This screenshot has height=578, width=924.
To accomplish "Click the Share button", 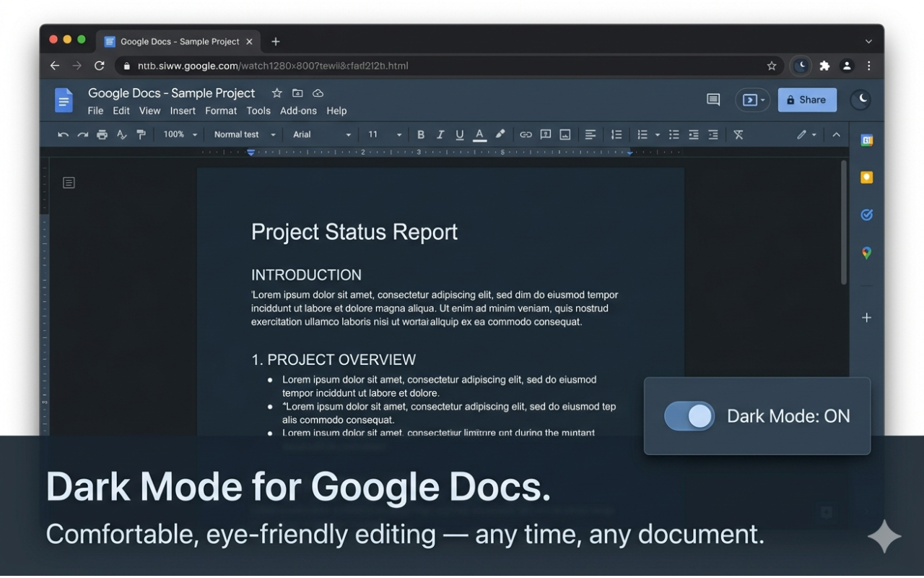I will pos(807,100).
